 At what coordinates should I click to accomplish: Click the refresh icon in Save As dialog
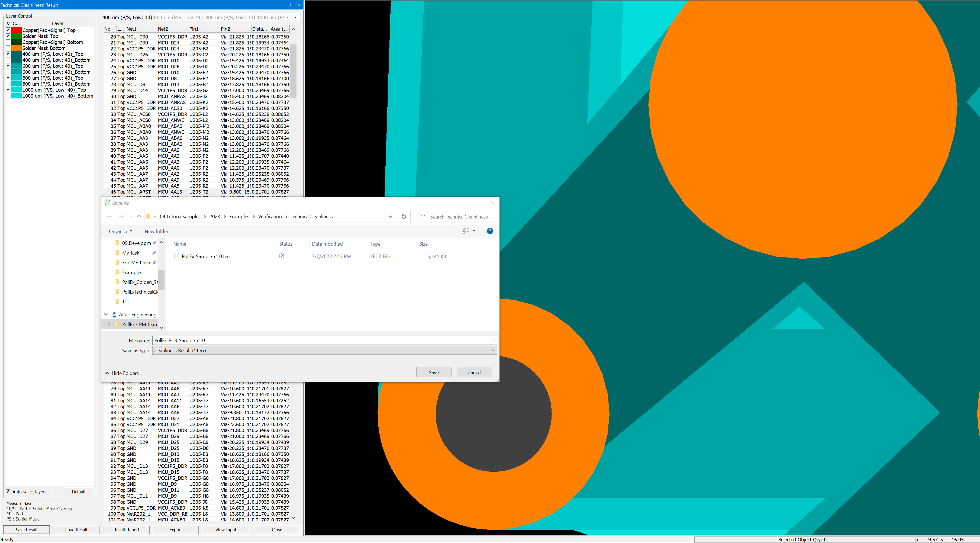[x=404, y=217]
